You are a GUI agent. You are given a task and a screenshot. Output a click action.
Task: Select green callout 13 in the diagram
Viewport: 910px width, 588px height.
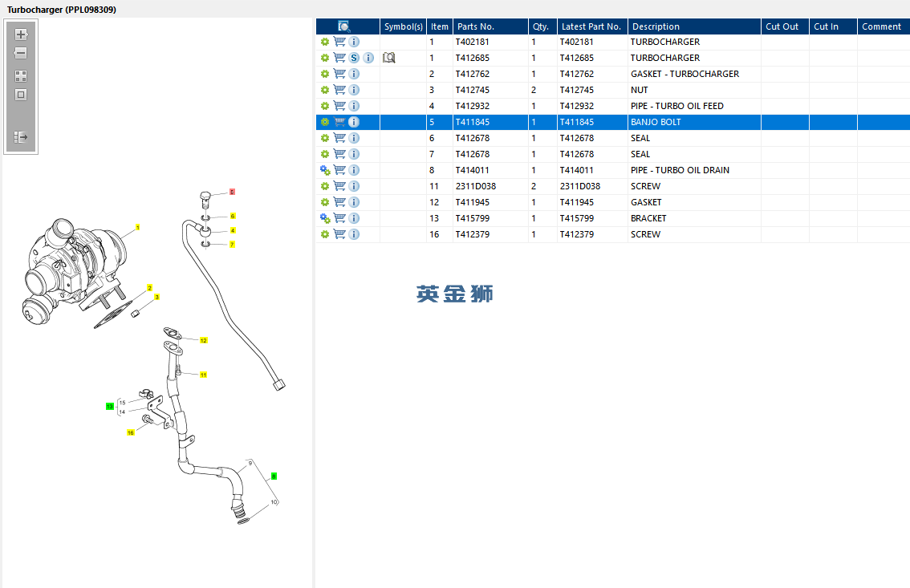pos(110,407)
